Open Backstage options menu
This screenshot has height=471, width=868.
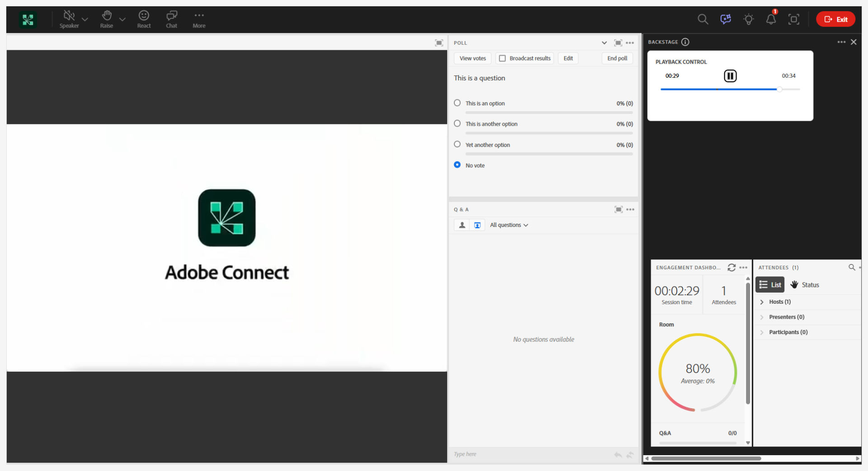coord(841,42)
